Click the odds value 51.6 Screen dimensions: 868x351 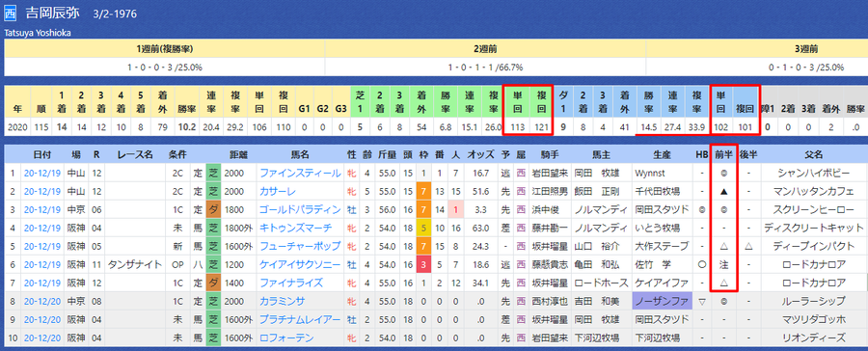coord(480,192)
